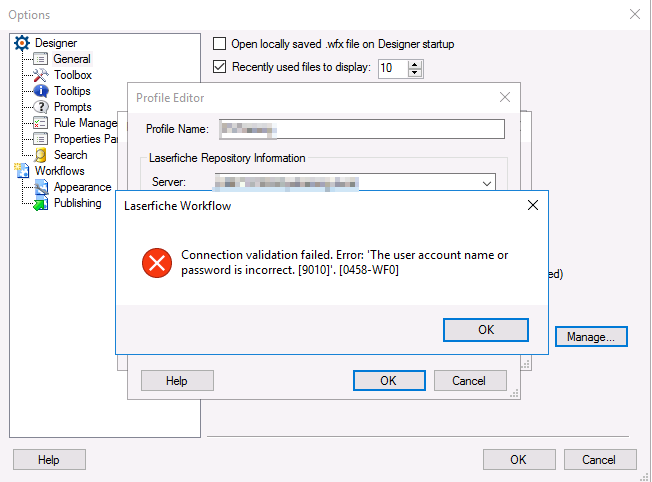Click the General page icon

coord(41,59)
